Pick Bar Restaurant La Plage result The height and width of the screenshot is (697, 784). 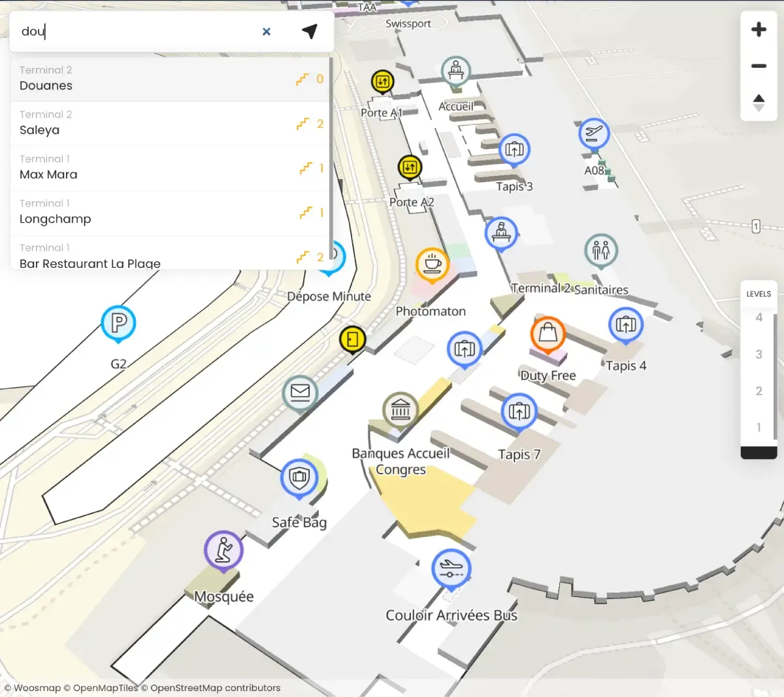pyautogui.click(x=170, y=253)
